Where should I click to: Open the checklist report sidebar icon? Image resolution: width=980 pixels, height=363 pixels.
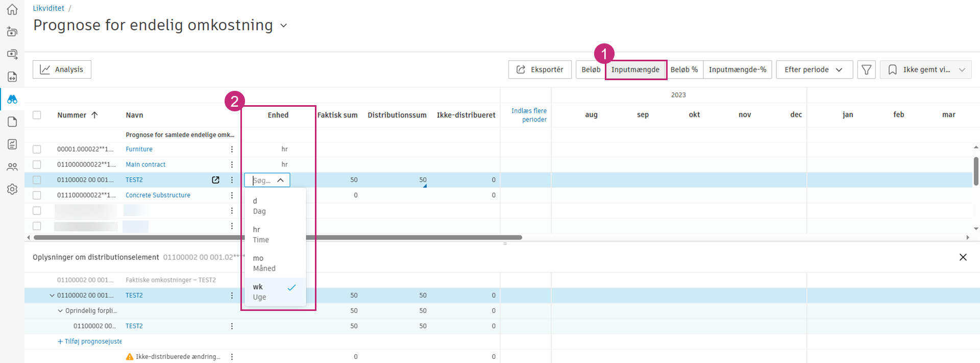pos(12,144)
